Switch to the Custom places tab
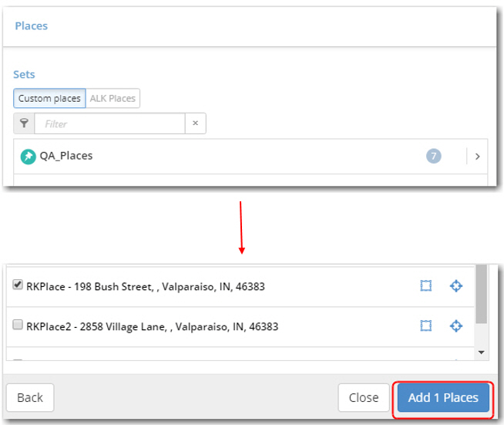Viewport: 504px width, 425px height. [49, 98]
